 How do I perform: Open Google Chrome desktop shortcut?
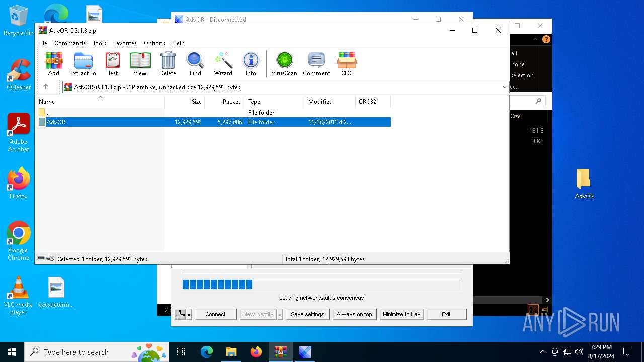coord(18,241)
